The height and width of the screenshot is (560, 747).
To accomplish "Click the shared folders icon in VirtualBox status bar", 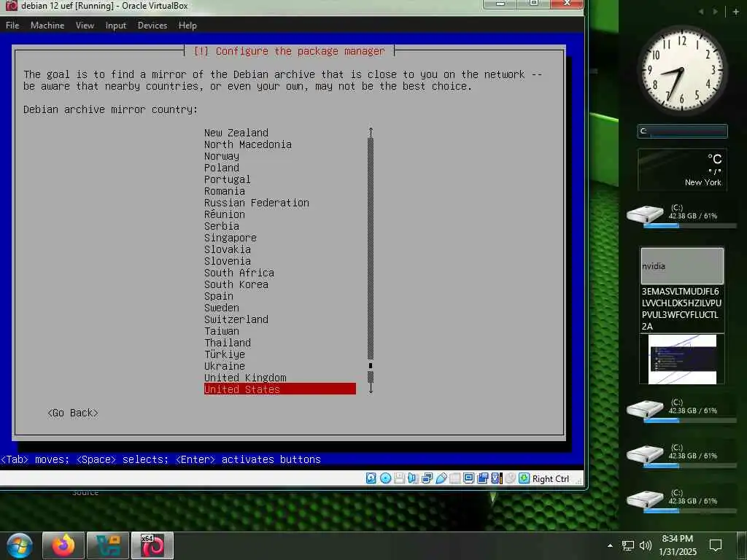I will 455,478.
